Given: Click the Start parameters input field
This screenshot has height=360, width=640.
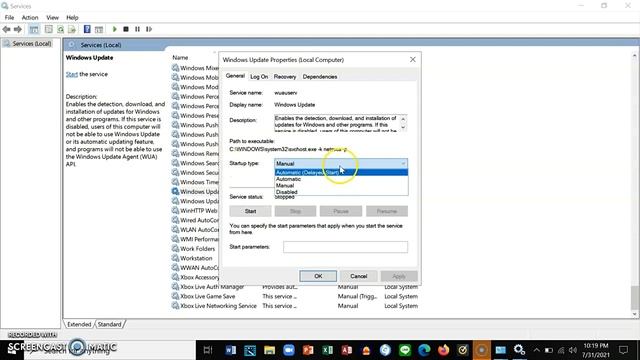Looking at the screenshot, I should [x=345, y=247].
